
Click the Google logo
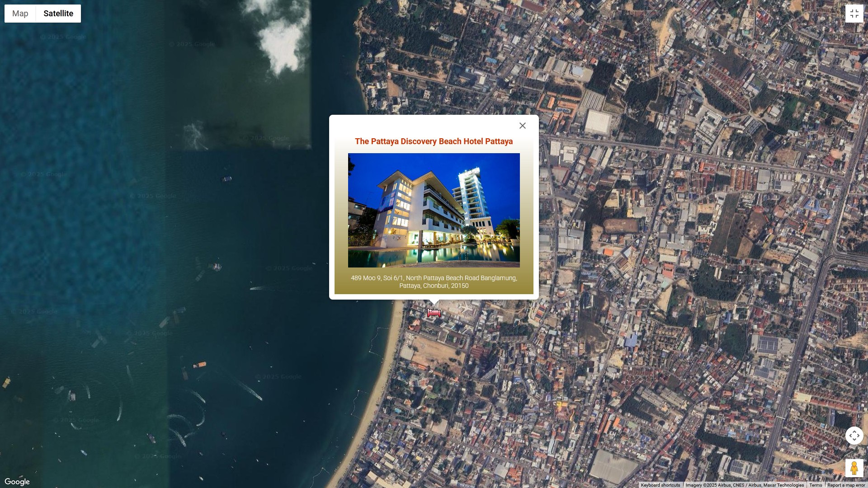(x=17, y=482)
